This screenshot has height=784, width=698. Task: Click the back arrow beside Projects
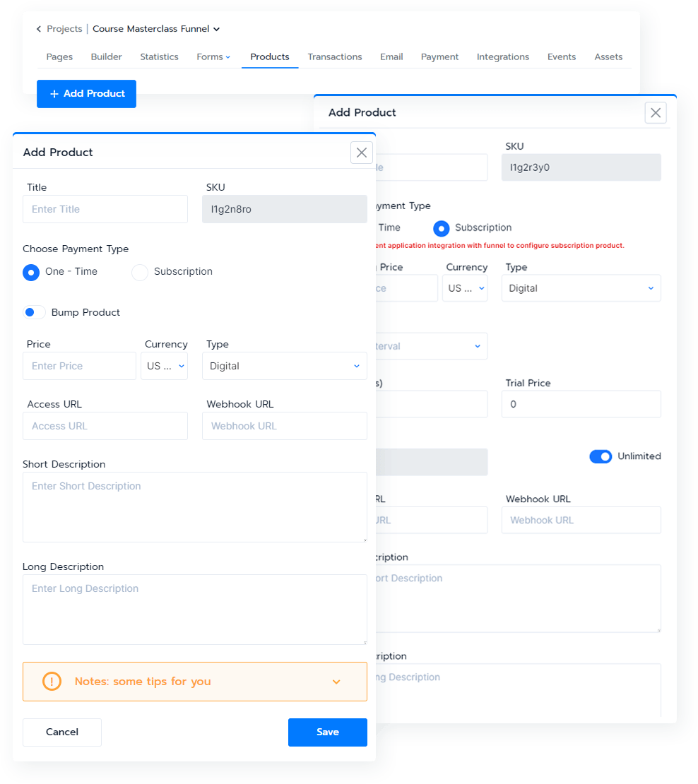tap(39, 29)
